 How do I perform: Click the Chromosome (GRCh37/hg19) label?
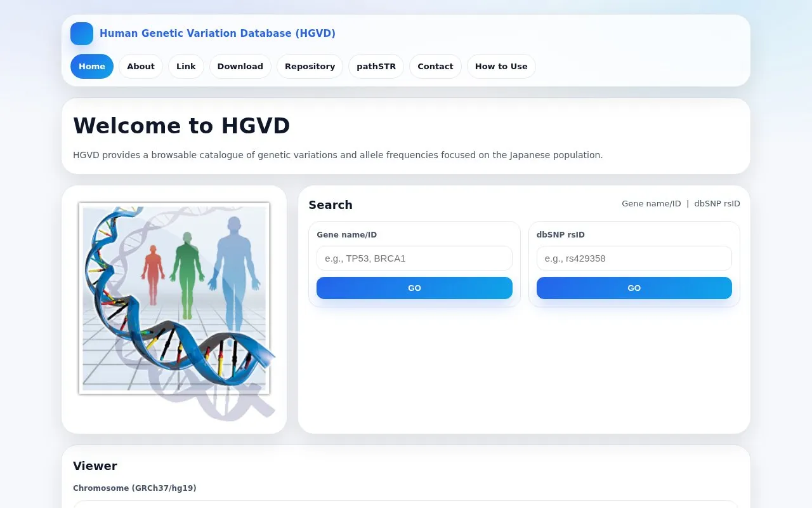pyautogui.click(x=134, y=488)
